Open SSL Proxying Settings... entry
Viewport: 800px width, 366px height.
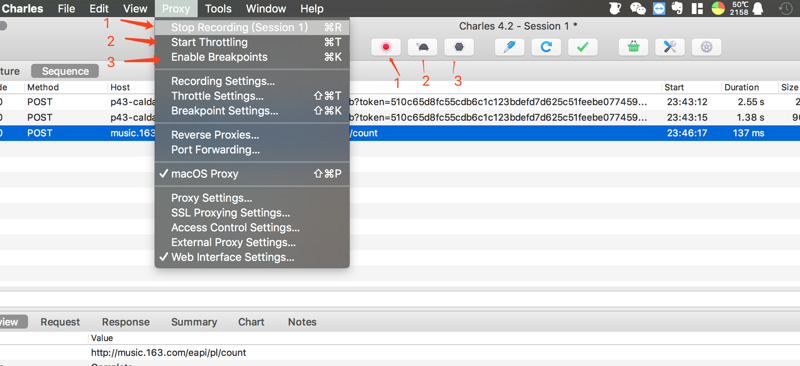coord(252,213)
